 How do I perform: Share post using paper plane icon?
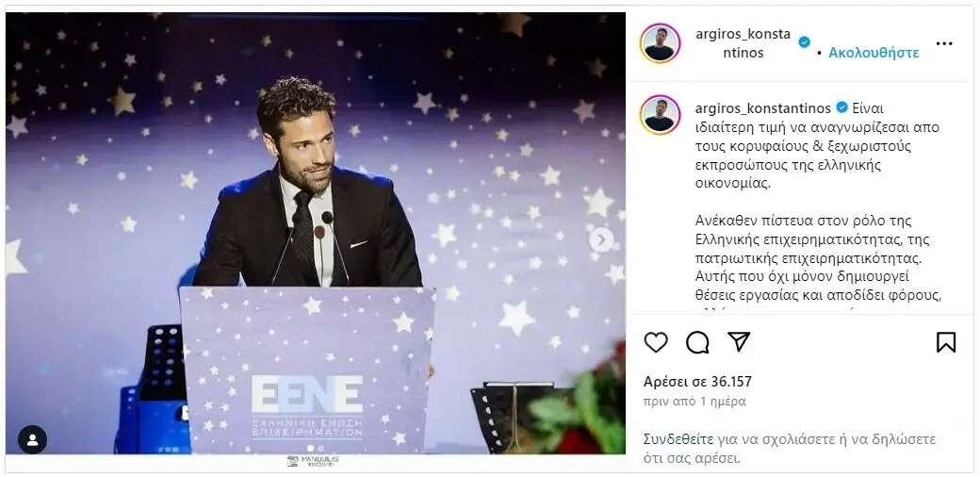pyautogui.click(x=739, y=341)
